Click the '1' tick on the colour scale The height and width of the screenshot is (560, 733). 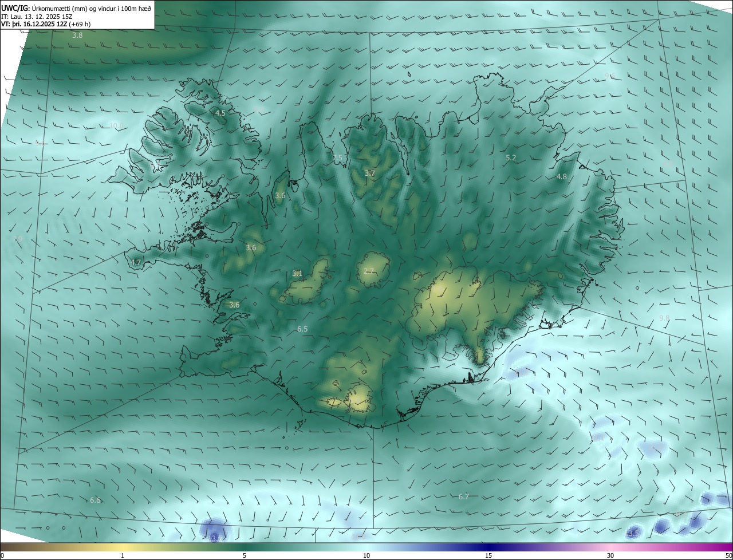click(x=123, y=555)
